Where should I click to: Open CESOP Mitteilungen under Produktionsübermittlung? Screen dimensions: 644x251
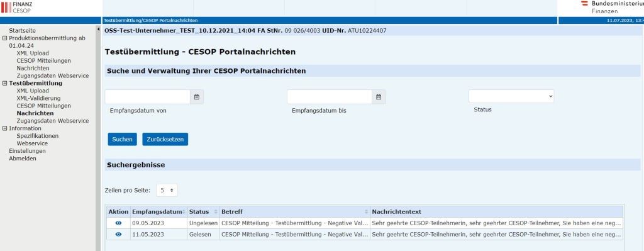click(43, 60)
